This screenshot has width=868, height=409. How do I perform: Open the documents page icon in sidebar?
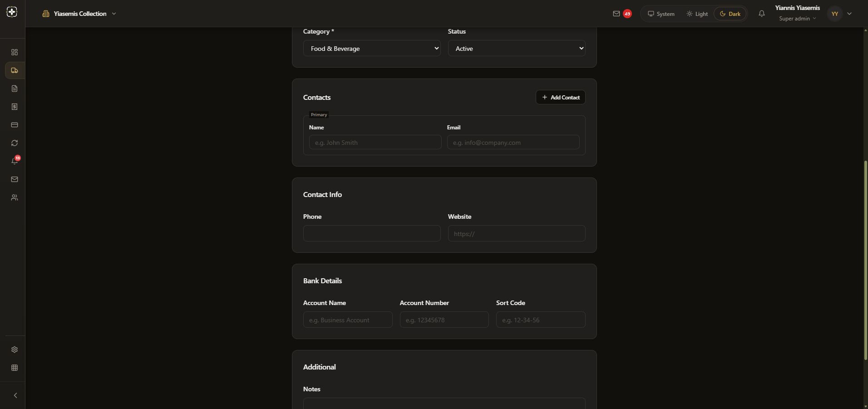[15, 89]
